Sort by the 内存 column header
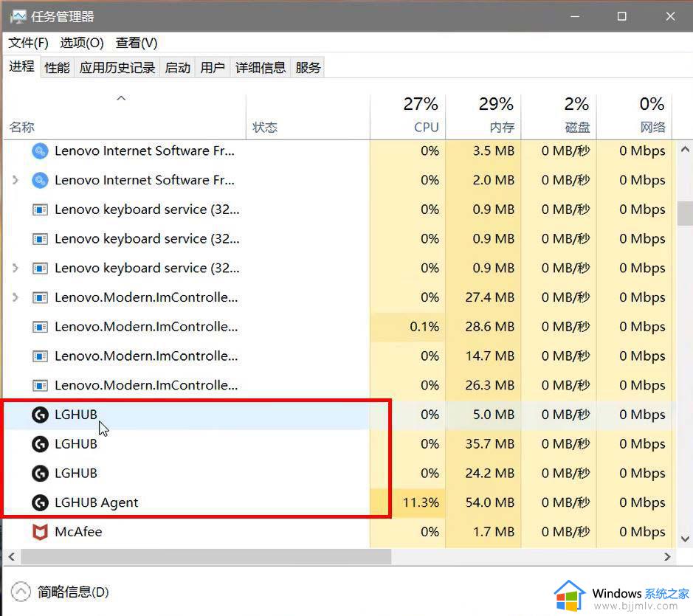 483,117
